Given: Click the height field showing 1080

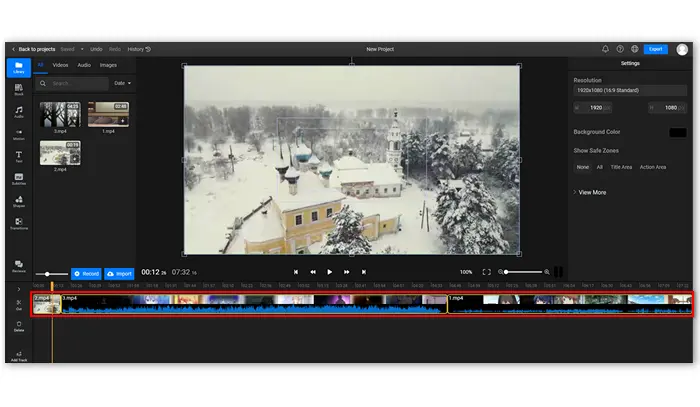Looking at the screenshot, I should click(x=667, y=108).
